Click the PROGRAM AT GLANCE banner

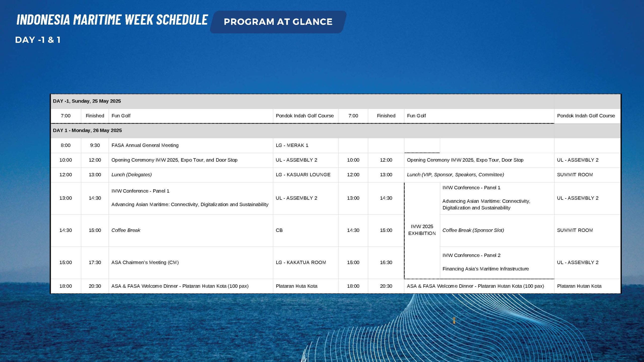pyautogui.click(x=278, y=22)
